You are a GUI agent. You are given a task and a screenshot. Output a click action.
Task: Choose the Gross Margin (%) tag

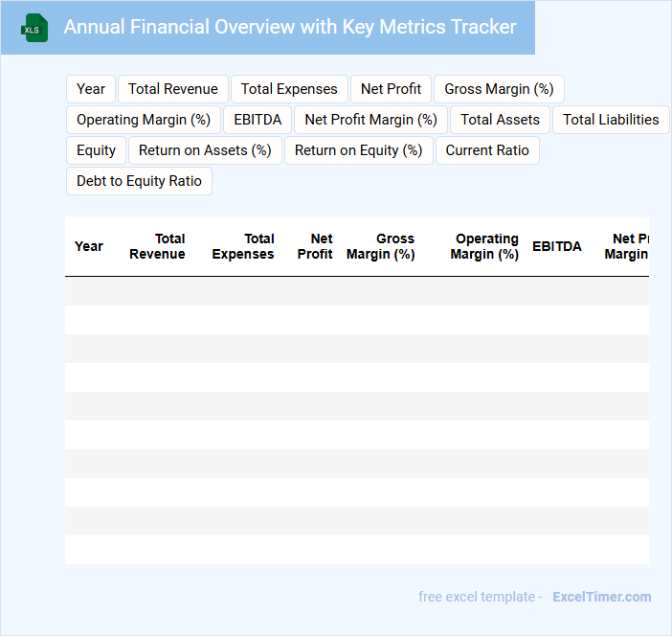499,89
